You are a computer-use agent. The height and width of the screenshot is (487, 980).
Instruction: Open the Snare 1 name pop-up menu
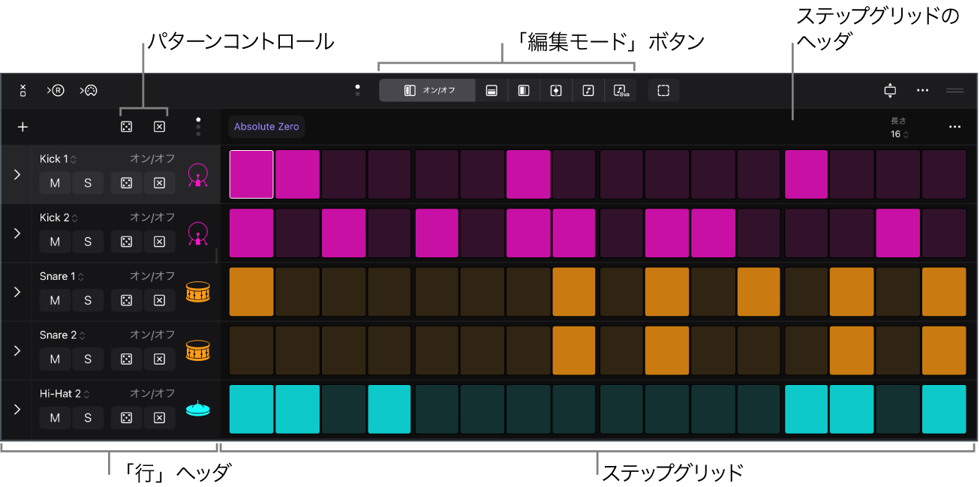pos(60,276)
